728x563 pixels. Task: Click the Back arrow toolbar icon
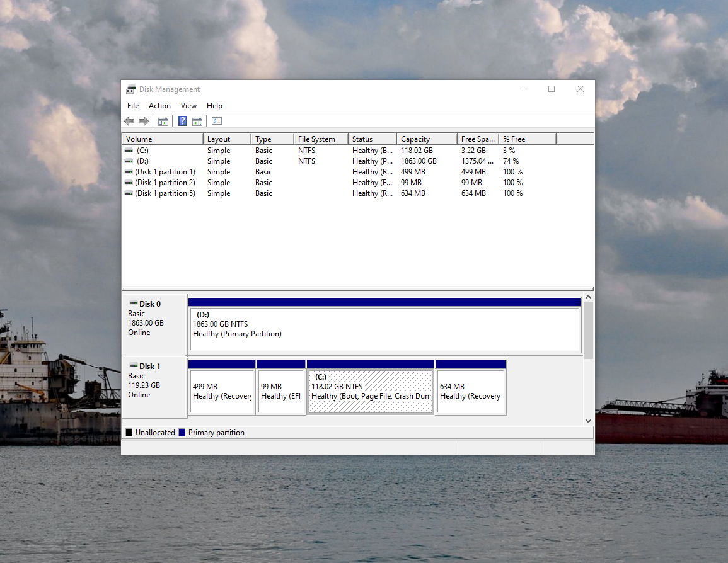point(129,122)
